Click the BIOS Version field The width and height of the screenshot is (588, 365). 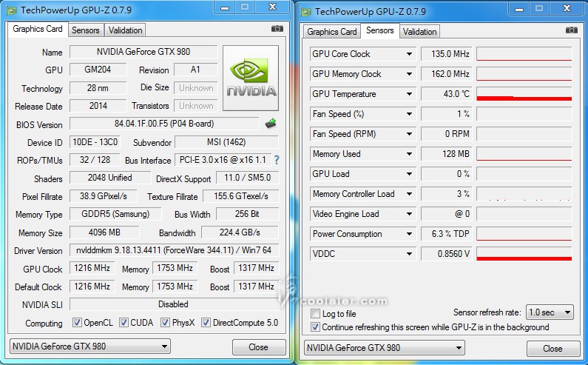coord(164,124)
